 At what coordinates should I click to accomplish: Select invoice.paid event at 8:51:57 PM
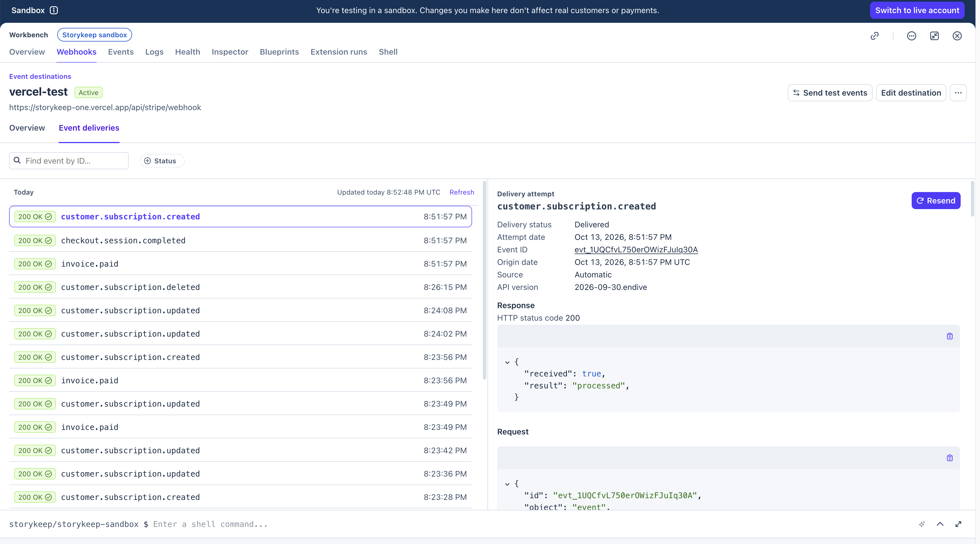[x=240, y=264]
